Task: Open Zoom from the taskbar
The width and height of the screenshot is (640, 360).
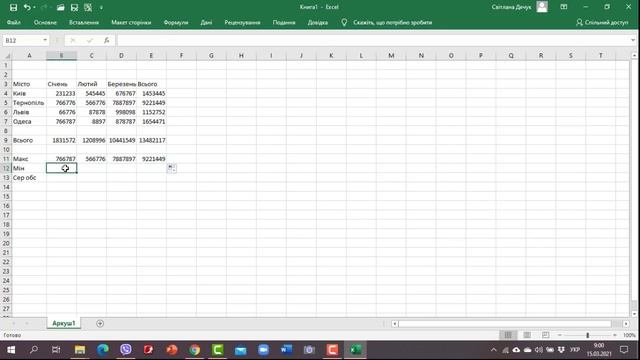Action: (263, 350)
